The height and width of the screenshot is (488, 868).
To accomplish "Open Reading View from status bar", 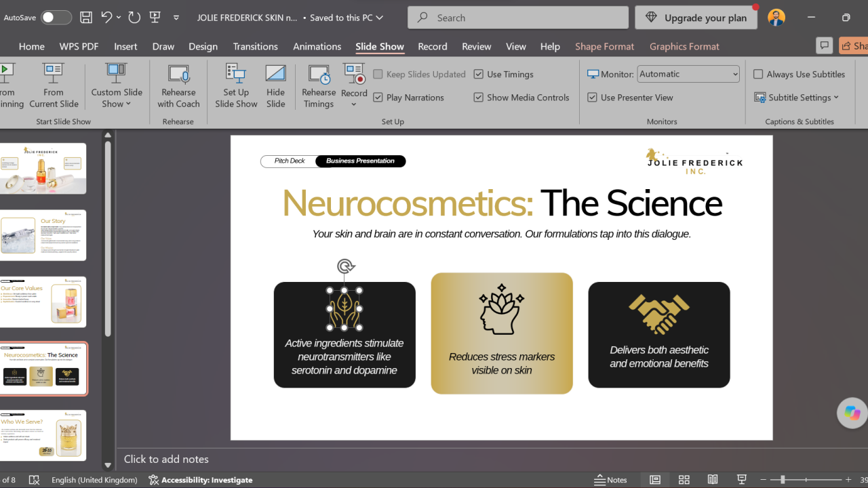I will point(713,479).
